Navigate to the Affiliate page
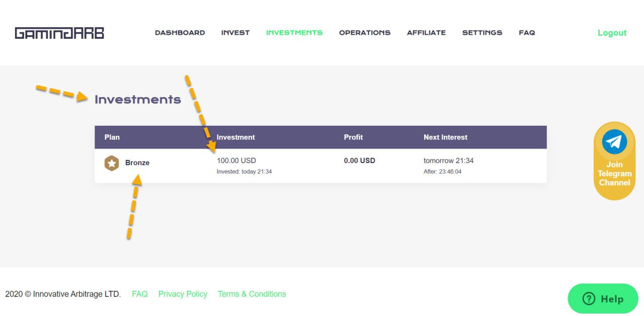644x316 pixels. [426, 33]
